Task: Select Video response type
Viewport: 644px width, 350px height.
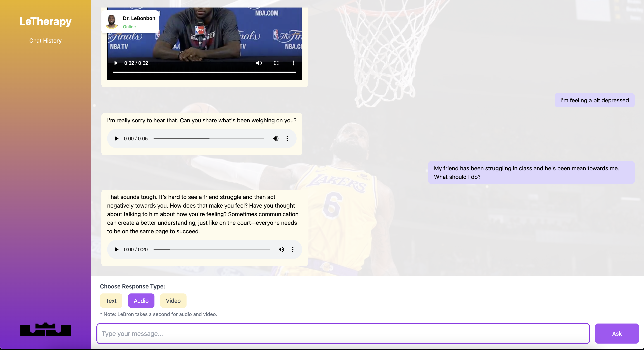Action: 173,301
